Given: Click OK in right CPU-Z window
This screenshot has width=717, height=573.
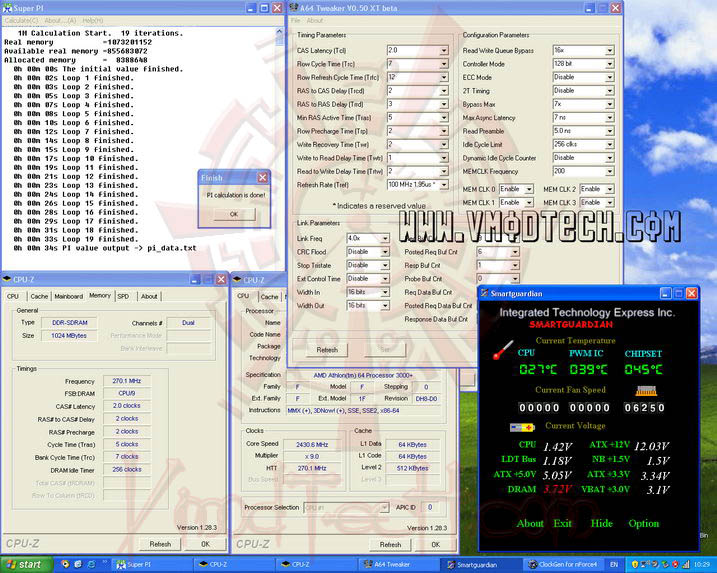Looking at the screenshot, I should [436, 545].
